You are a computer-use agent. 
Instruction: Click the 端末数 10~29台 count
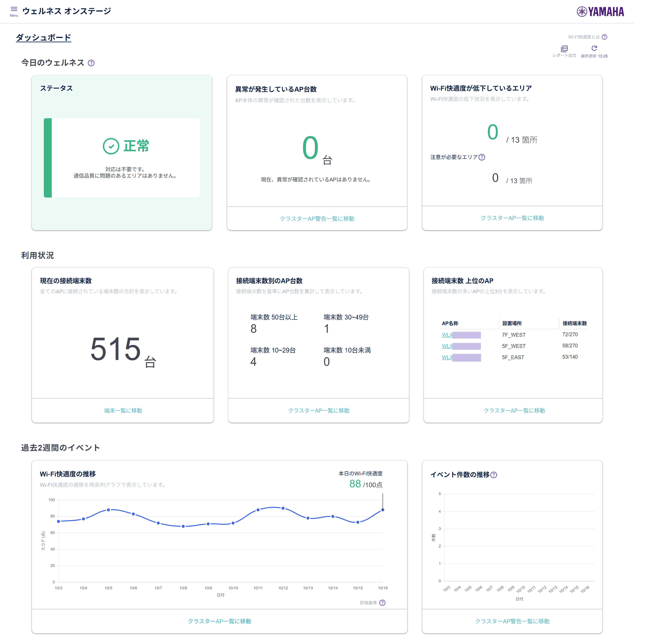coord(253,362)
